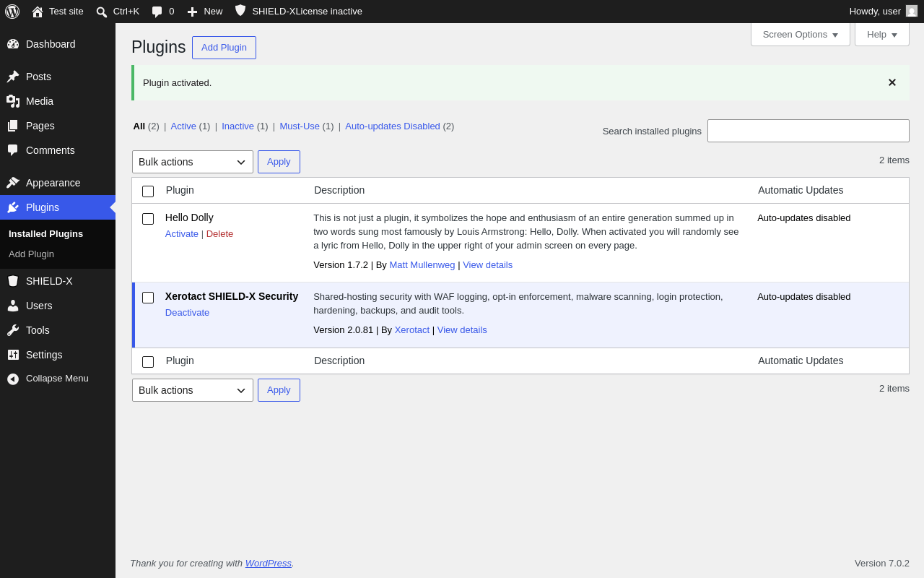924x578 pixels.
Task: Activate the Hello Dolly plugin
Action: pyautogui.click(x=182, y=233)
